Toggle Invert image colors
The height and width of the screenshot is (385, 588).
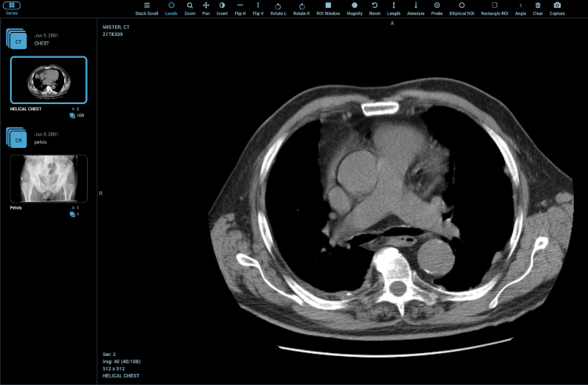(x=222, y=8)
